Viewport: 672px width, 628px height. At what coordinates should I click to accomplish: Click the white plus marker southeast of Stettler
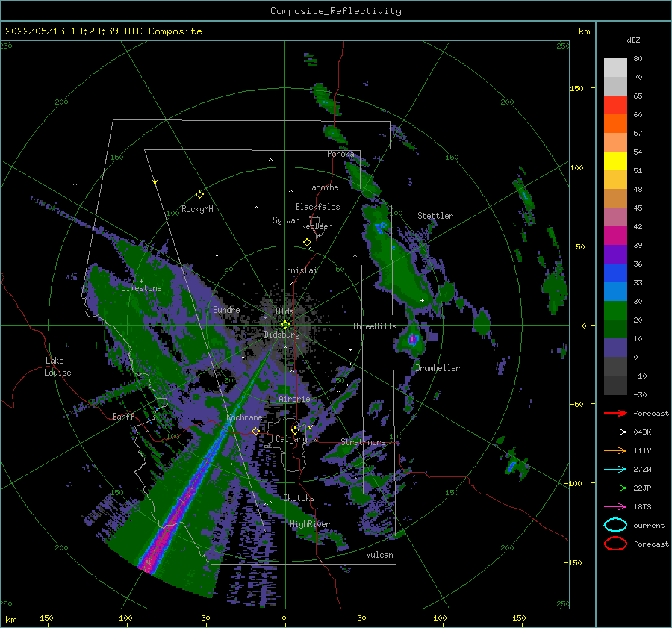[x=422, y=300]
